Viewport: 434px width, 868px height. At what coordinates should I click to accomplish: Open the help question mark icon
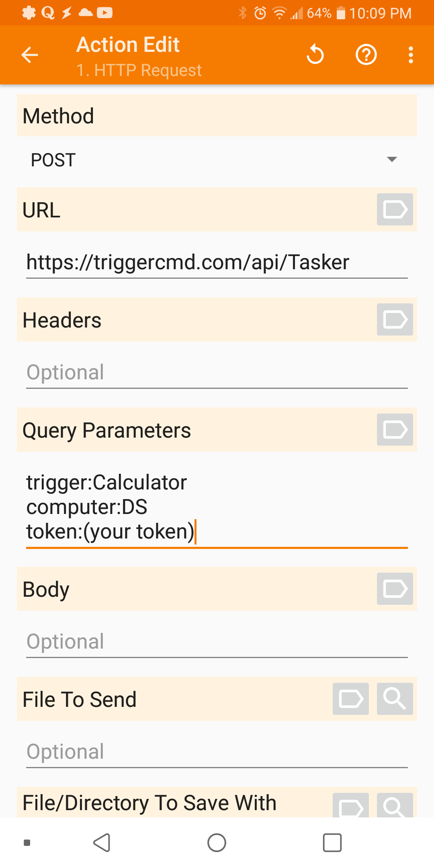point(366,55)
